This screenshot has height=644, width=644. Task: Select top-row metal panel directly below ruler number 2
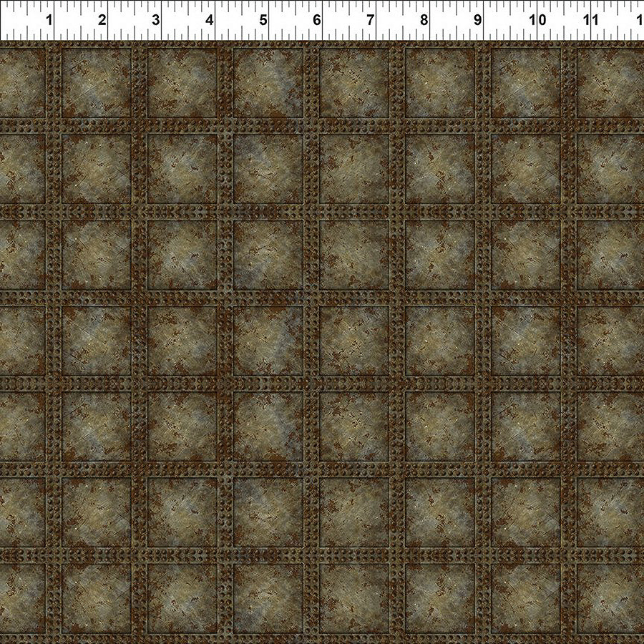tap(97, 82)
